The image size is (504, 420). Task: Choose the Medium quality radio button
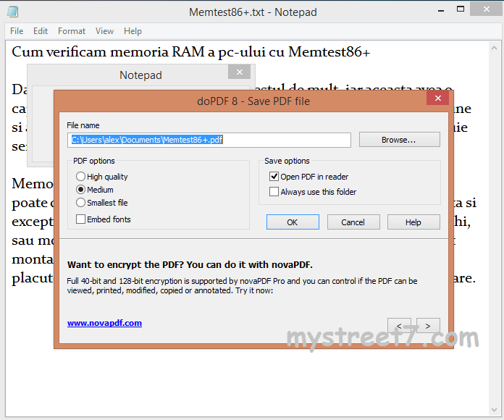tap(80, 190)
